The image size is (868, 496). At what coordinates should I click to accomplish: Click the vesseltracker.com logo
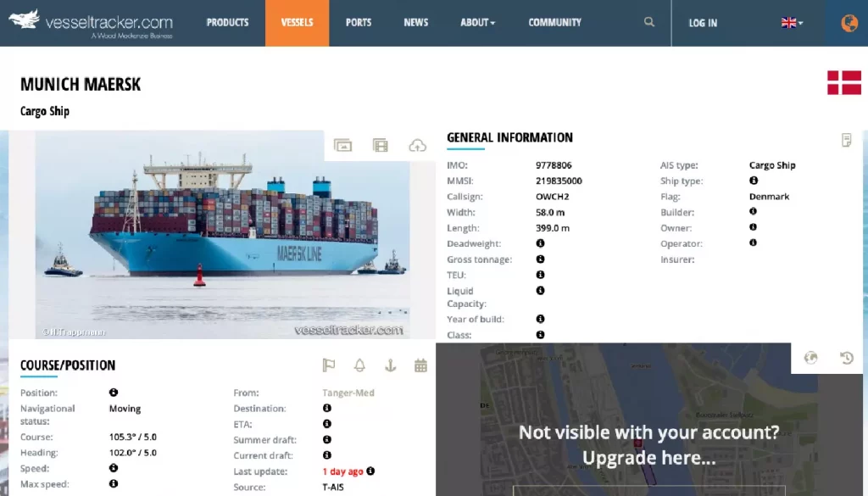[91, 24]
